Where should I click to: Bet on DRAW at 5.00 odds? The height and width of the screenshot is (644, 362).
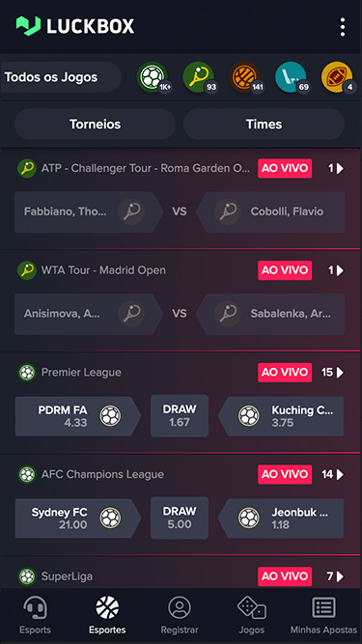(180, 518)
